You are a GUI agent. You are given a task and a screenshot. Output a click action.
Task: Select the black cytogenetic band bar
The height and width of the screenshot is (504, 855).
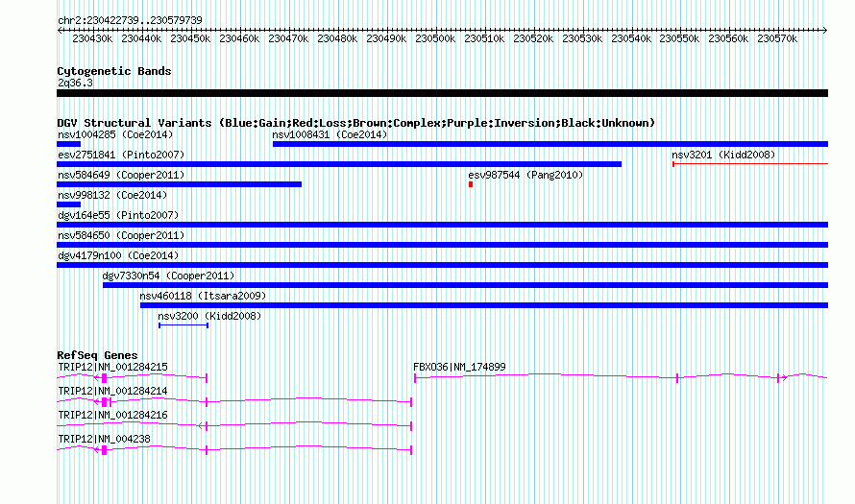pyautogui.click(x=442, y=93)
